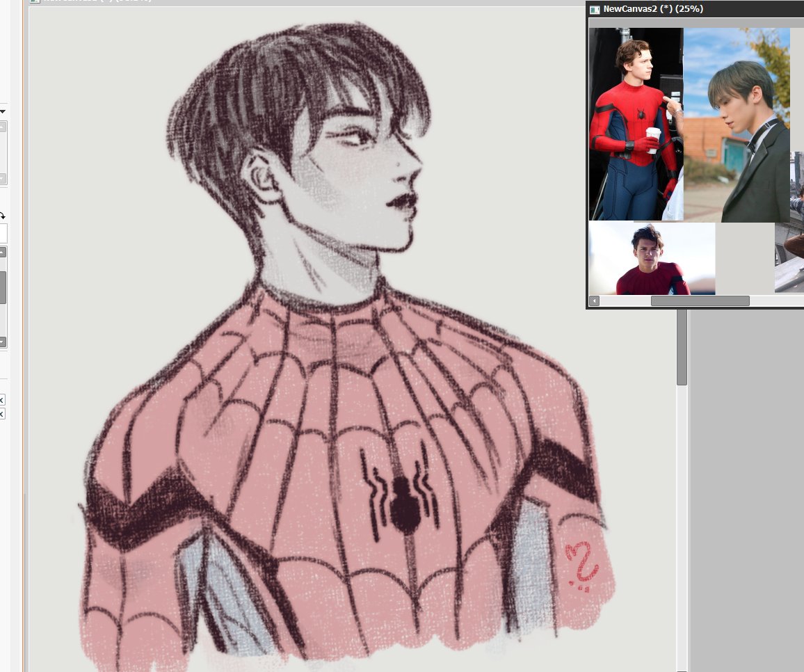This screenshot has height=672, width=804.
Task: Click the rotate arrow icon in left panel
Action: tap(2, 216)
